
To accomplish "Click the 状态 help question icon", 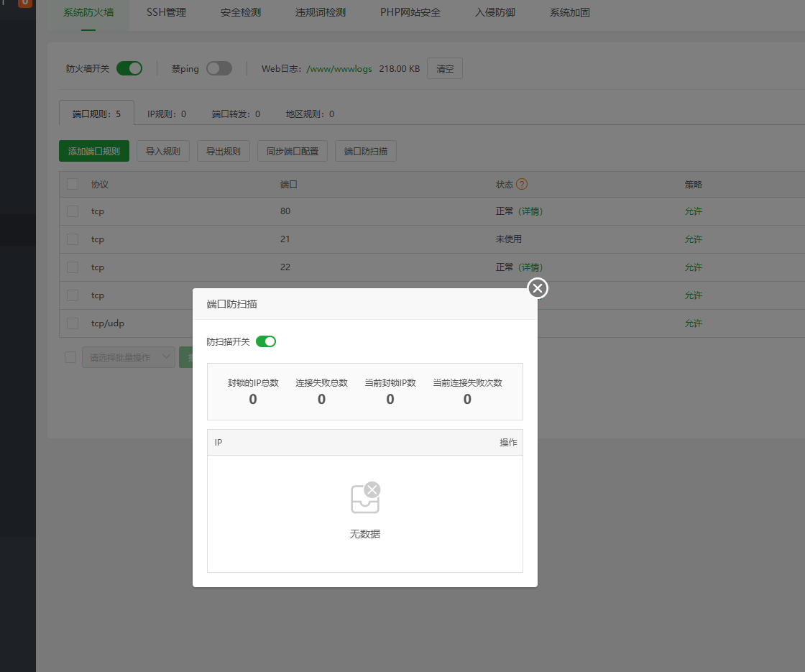I will [522, 184].
